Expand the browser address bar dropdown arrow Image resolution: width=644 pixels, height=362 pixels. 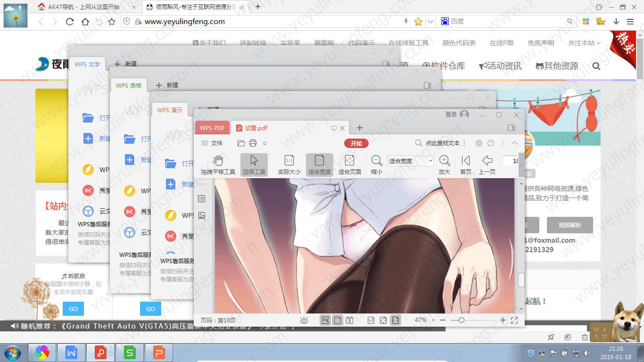coord(430,22)
